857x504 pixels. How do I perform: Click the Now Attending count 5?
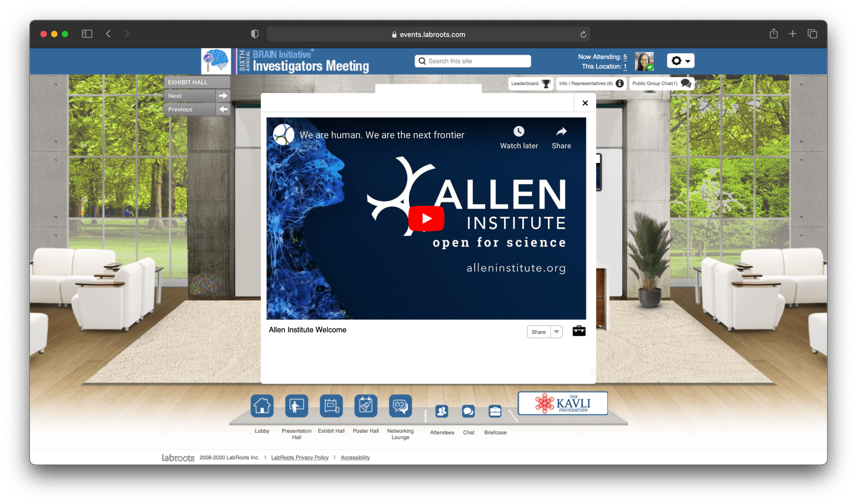coord(625,57)
